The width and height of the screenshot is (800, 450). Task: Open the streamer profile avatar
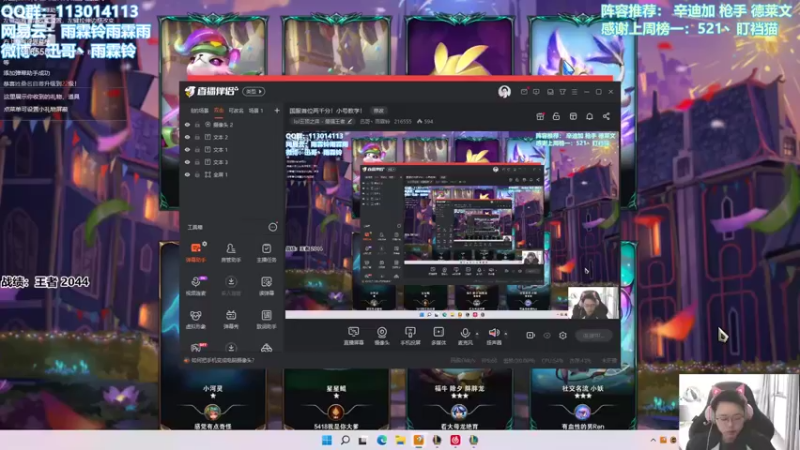pyautogui.click(x=504, y=91)
